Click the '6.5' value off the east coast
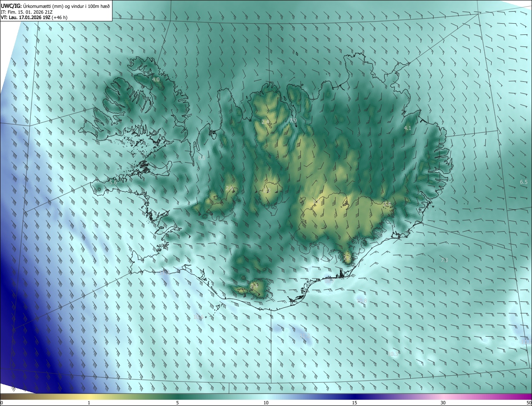 524,182
